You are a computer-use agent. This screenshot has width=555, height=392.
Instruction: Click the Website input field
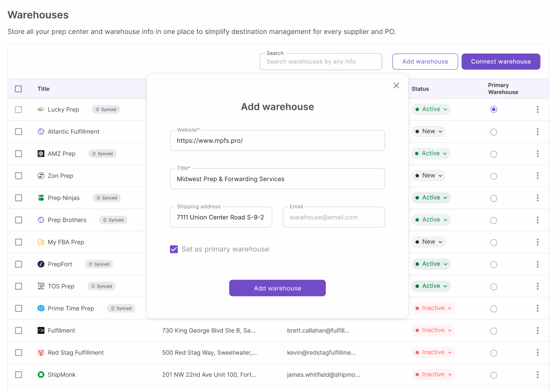point(277,141)
